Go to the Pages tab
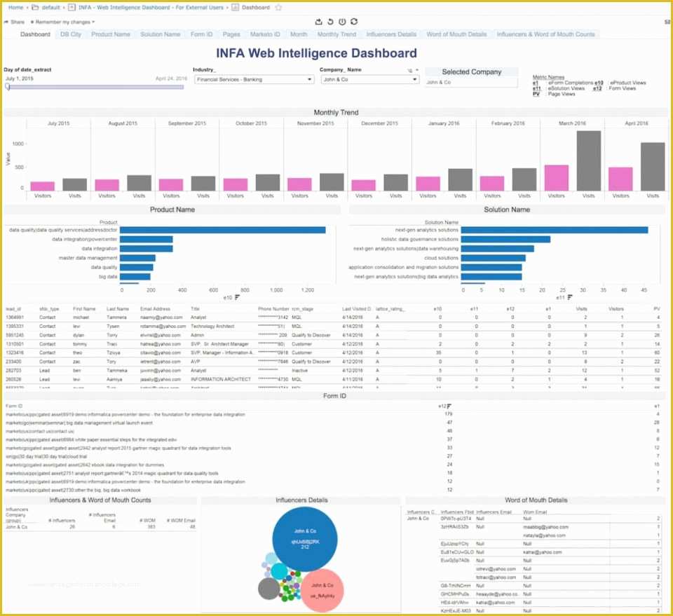Viewport: 673px width, 616px height. tap(231, 34)
